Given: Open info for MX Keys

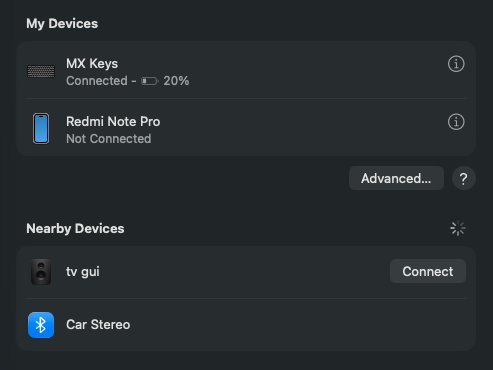Looking at the screenshot, I should click(x=456, y=64).
